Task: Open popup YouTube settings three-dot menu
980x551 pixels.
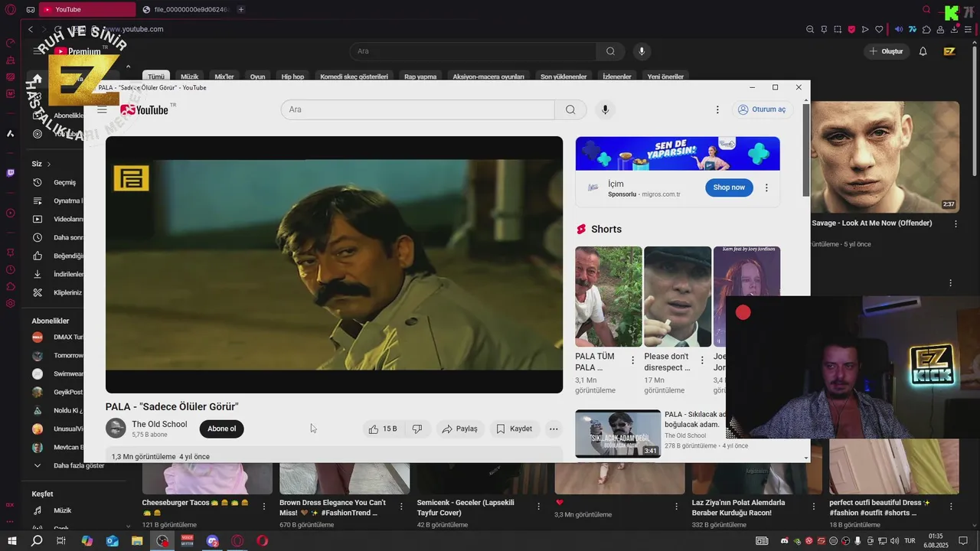Action: point(717,109)
